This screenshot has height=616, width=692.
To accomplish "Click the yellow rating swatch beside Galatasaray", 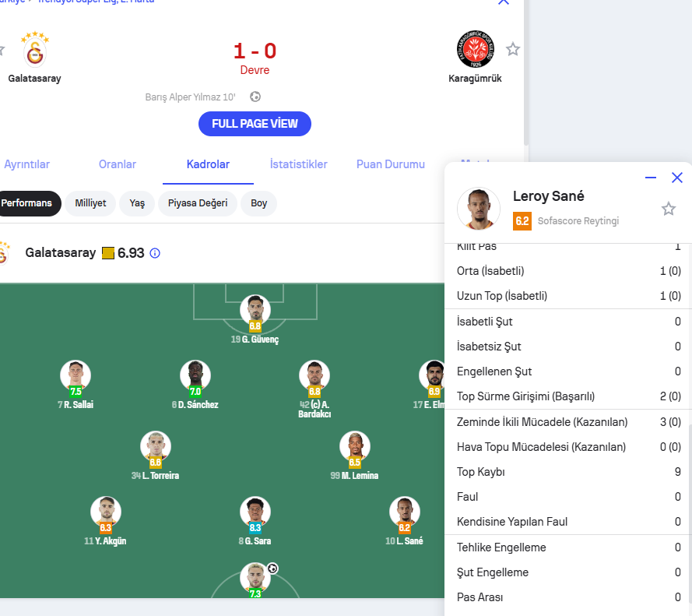I will tap(108, 253).
